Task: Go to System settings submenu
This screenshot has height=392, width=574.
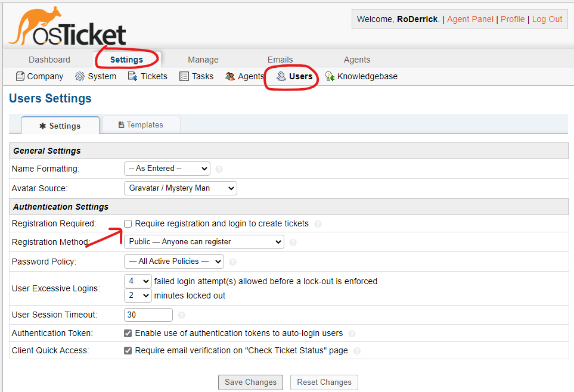Action: 95,76
